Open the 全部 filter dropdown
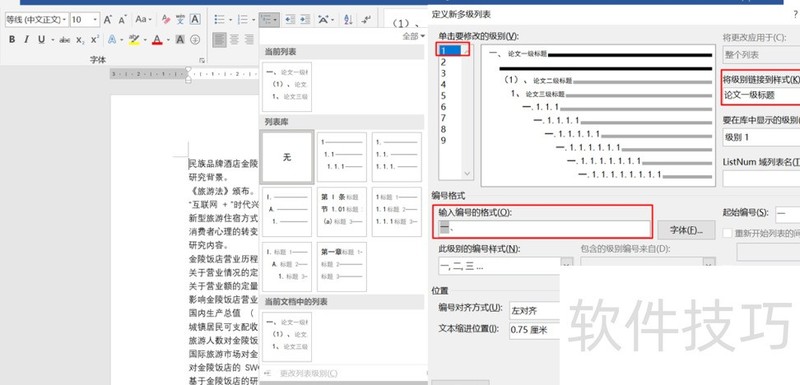Viewport: 800px width, 385px height. point(413,36)
